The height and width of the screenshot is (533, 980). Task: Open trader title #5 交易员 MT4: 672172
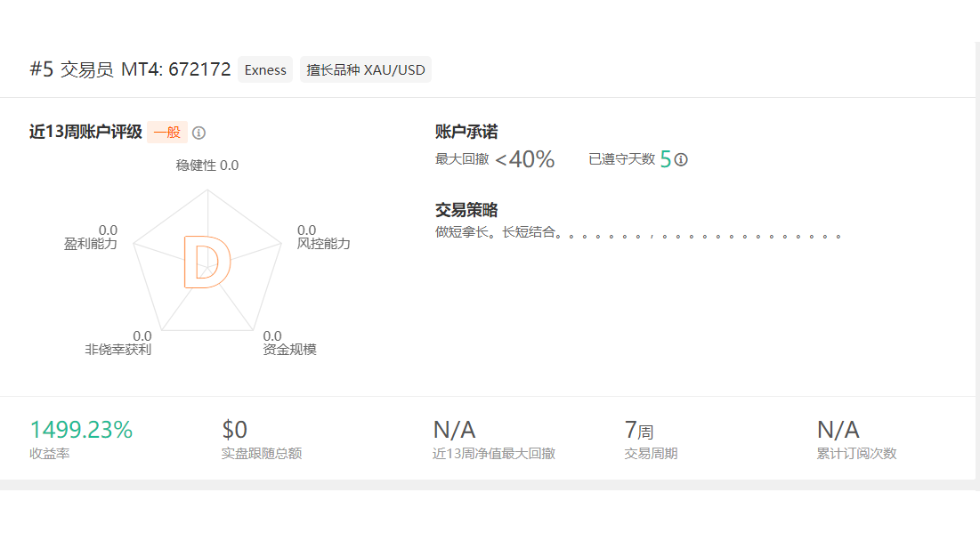pos(130,69)
